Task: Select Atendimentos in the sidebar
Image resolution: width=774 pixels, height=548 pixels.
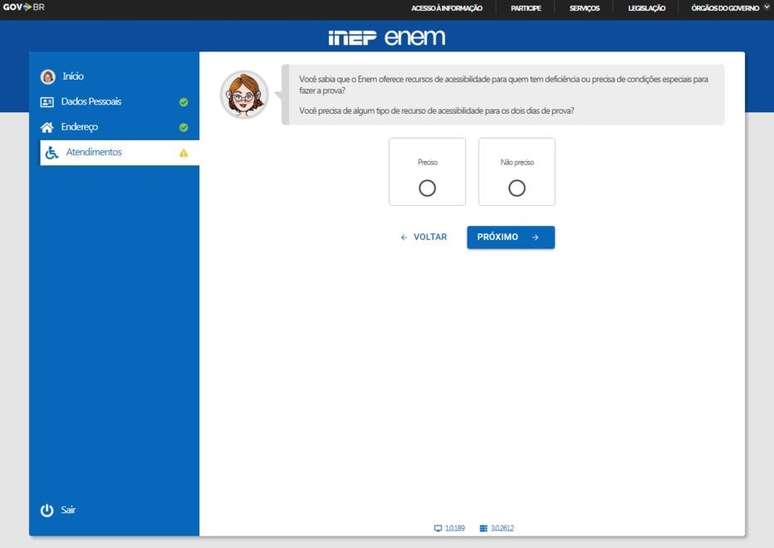Action: [x=119, y=153]
